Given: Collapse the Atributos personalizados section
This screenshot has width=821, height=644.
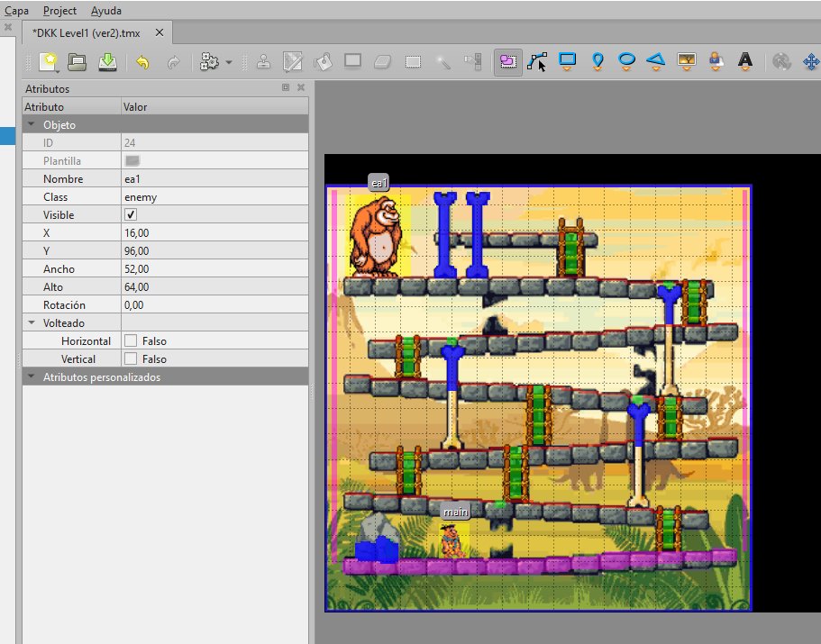Looking at the screenshot, I should [x=32, y=376].
